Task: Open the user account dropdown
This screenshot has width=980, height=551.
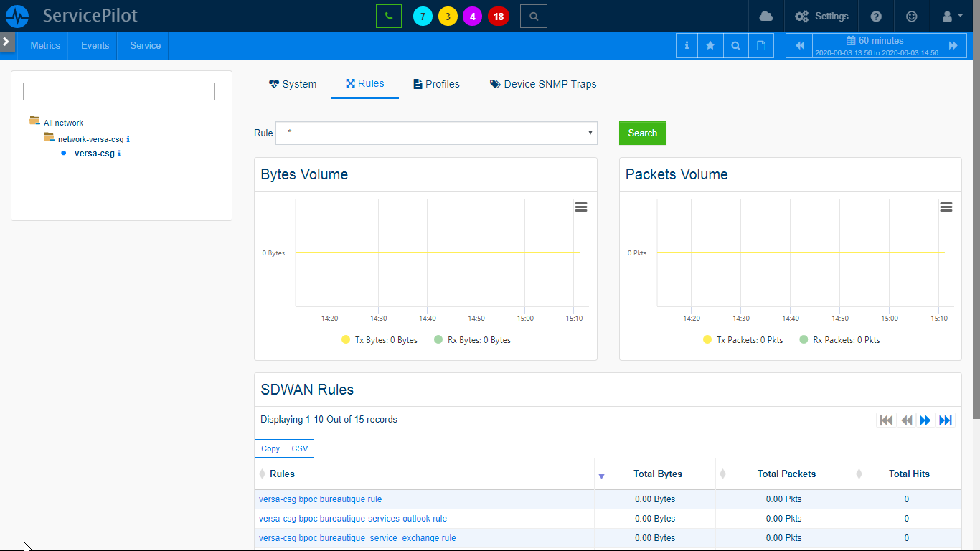Action: [951, 16]
